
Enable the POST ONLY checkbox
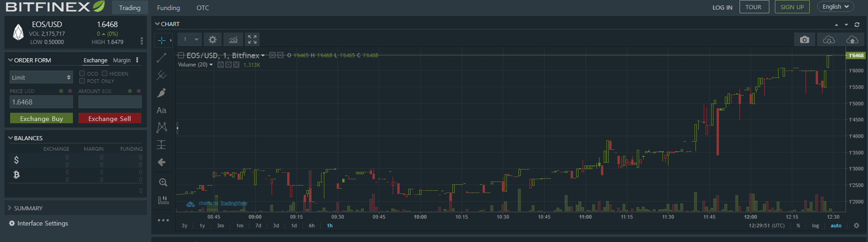(x=82, y=81)
